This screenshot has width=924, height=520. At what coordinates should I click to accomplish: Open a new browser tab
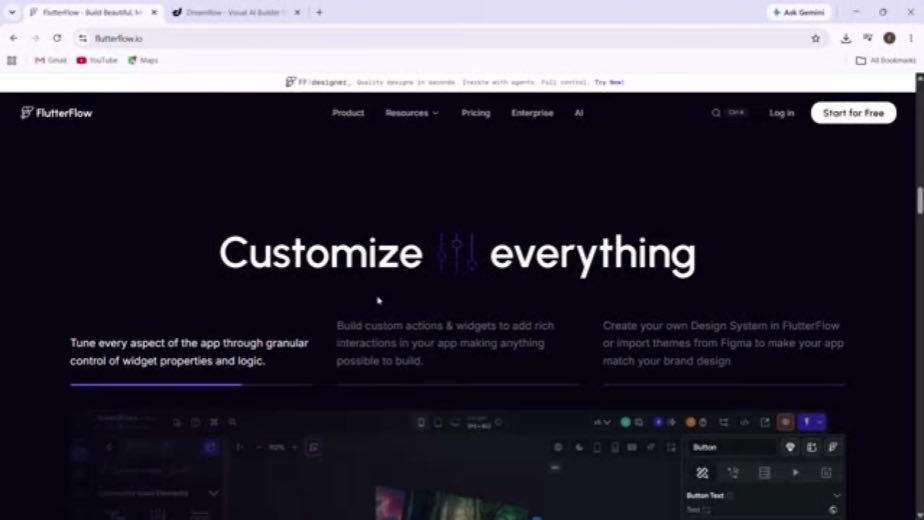click(319, 12)
